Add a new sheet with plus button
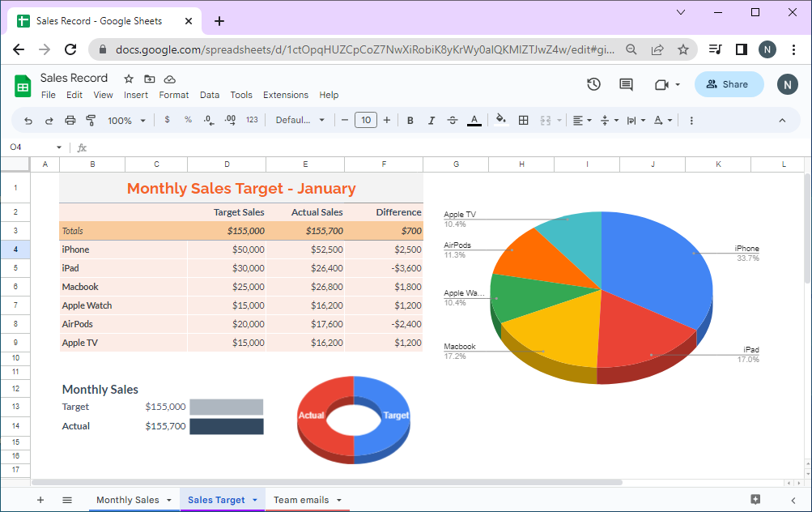 point(40,500)
